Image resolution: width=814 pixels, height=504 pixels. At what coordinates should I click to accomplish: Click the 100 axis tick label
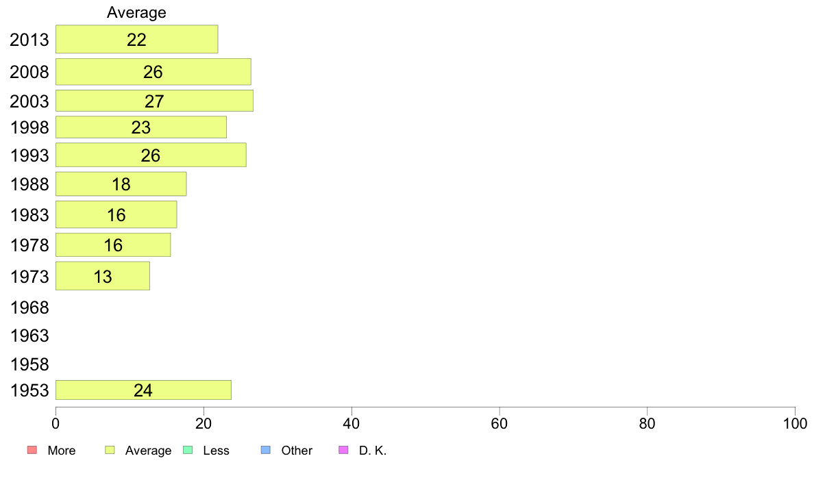click(x=795, y=424)
